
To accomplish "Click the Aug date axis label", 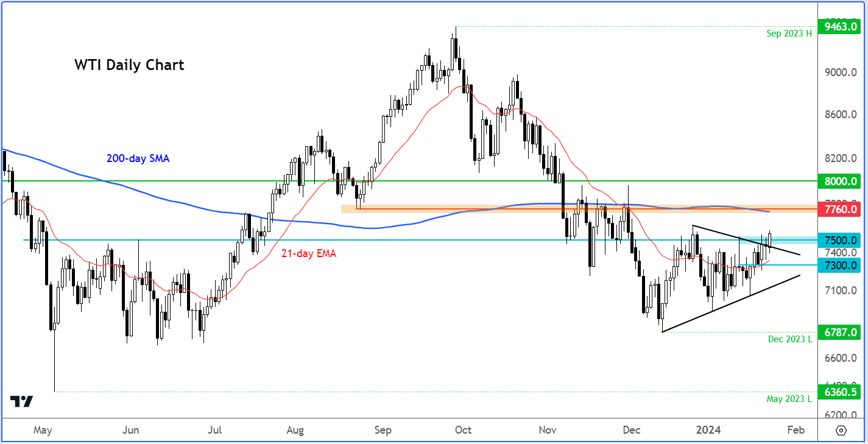I will click(x=295, y=430).
